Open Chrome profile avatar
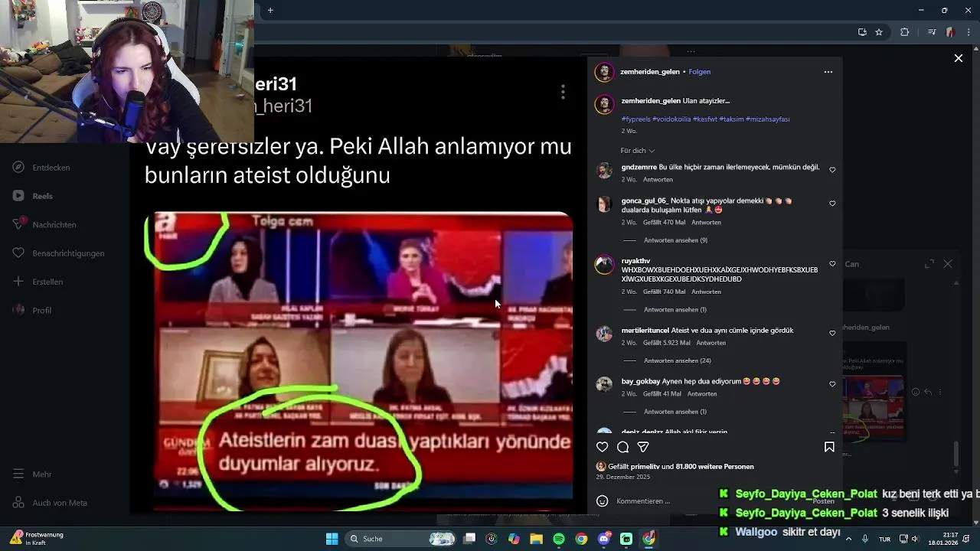The height and width of the screenshot is (551, 980). (x=950, y=32)
